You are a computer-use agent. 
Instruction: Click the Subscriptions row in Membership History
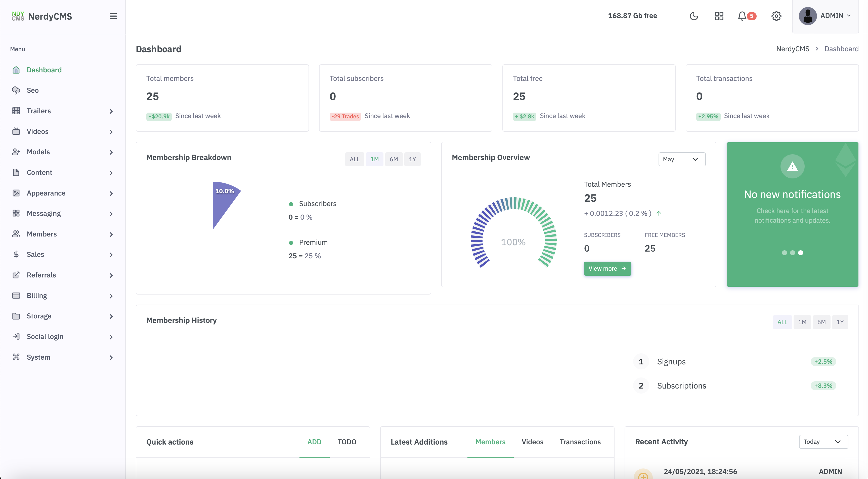[x=735, y=386]
